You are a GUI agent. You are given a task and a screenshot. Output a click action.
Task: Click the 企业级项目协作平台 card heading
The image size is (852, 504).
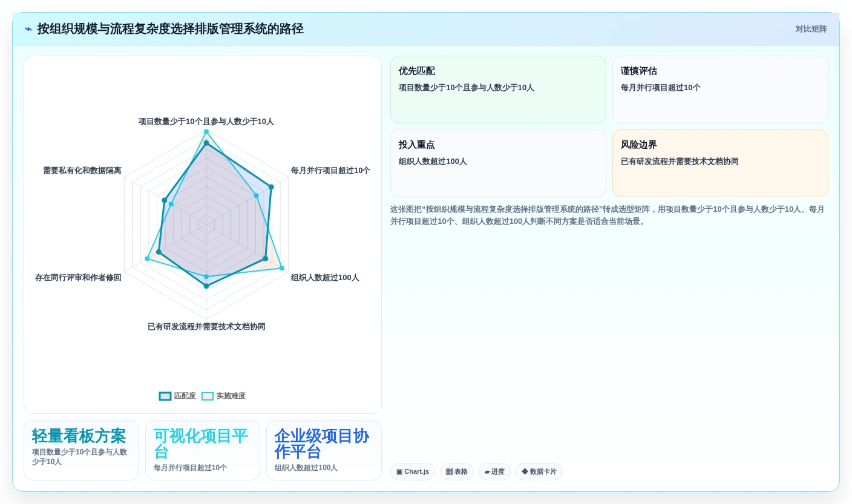[322, 444]
